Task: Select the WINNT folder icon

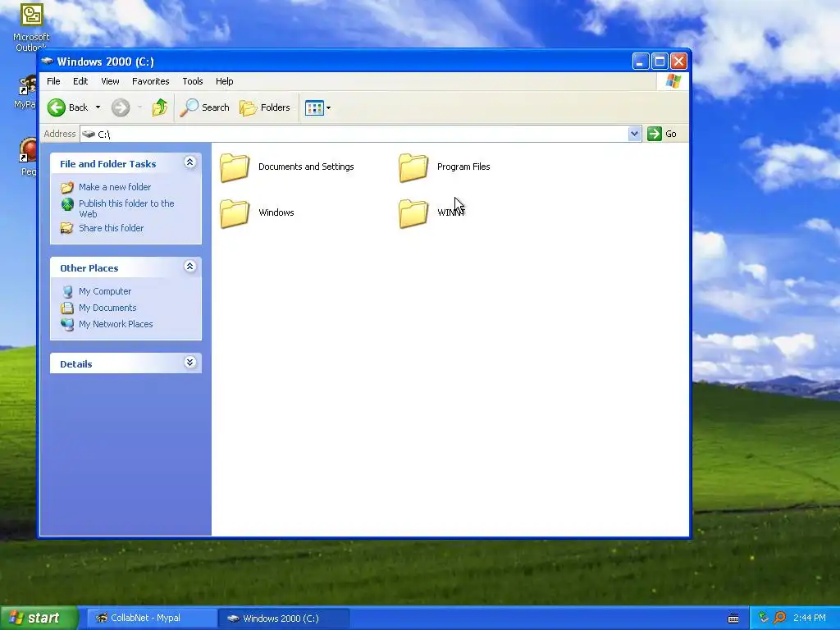Action: point(413,213)
